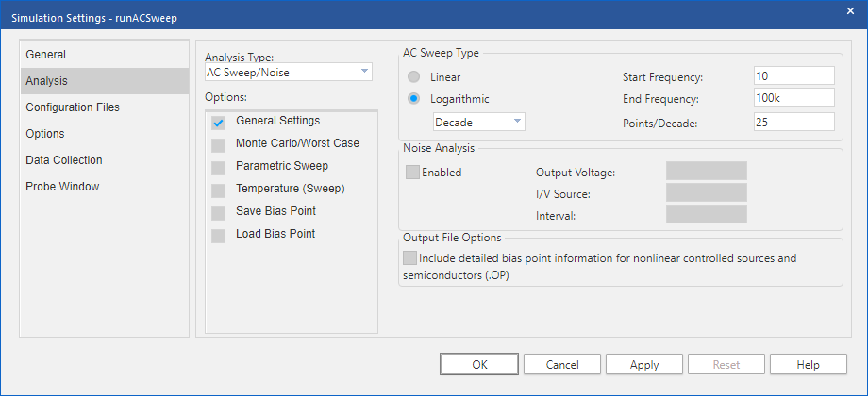Screen dimensions: 868x396
Task: Close the Simulation Settings dialog
Action: point(850,10)
